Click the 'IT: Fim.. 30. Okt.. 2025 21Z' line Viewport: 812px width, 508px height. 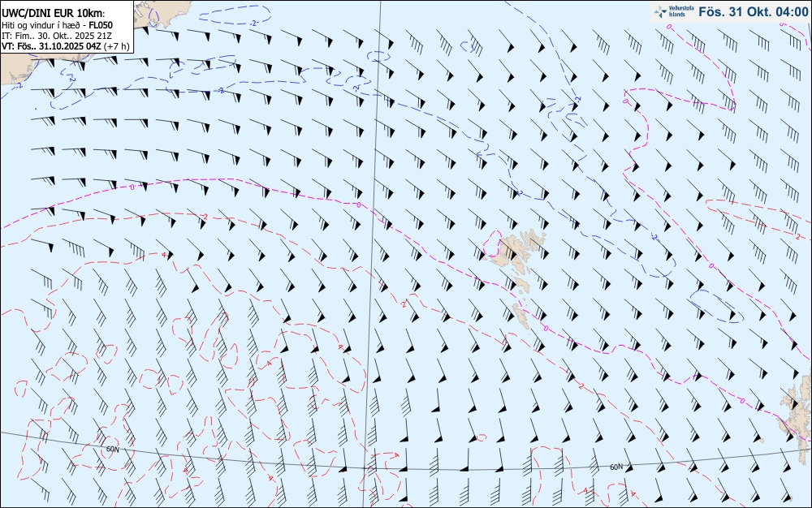tap(57, 36)
